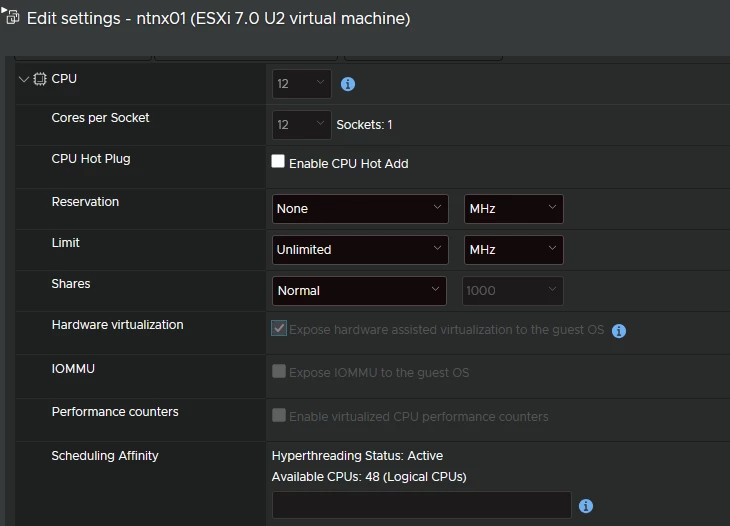Open the Shares dropdown showing Normal
730x526 pixels.
tap(359, 291)
